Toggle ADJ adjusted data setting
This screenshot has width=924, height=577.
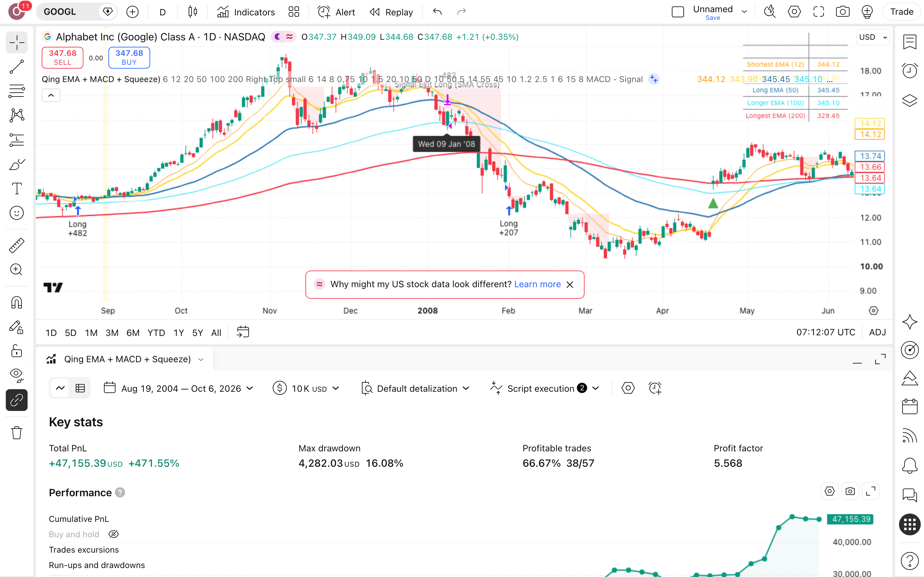pos(877,332)
